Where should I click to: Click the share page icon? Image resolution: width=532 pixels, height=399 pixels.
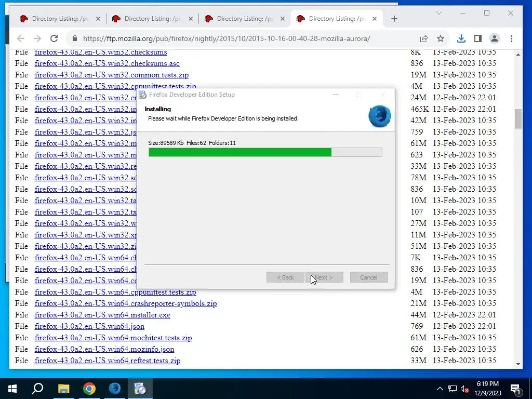coord(424,38)
